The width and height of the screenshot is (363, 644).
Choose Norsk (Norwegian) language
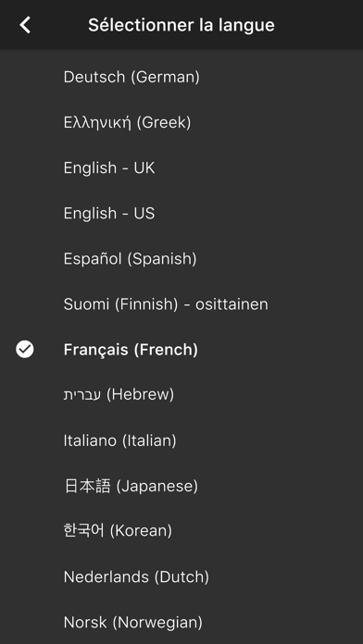point(181,623)
